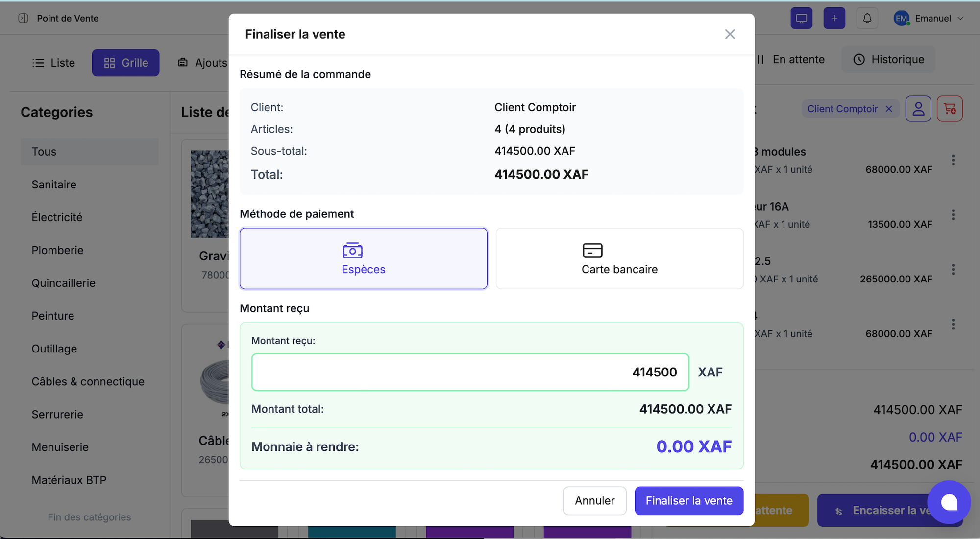Click the blue plus icon button
This screenshot has width=980, height=539.
point(834,18)
